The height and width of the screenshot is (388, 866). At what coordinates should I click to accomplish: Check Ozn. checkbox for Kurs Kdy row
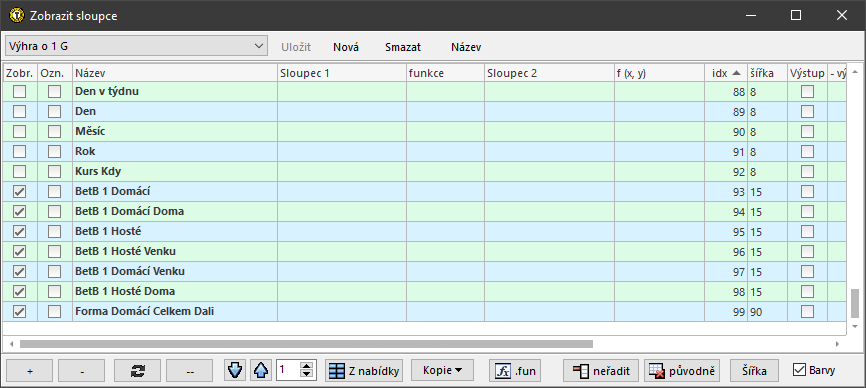point(54,172)
